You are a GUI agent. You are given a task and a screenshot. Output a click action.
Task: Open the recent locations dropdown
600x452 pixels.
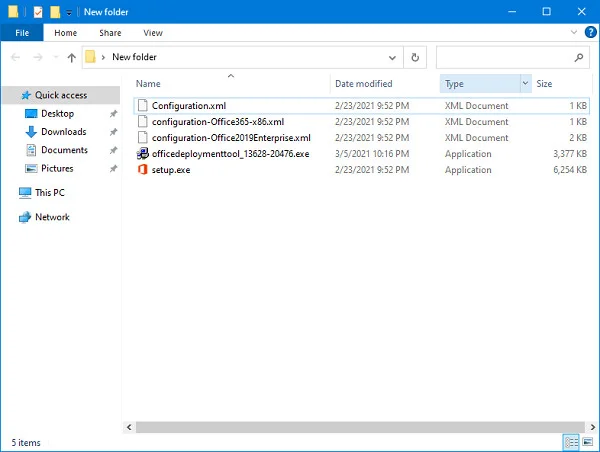tap(55, 57)
